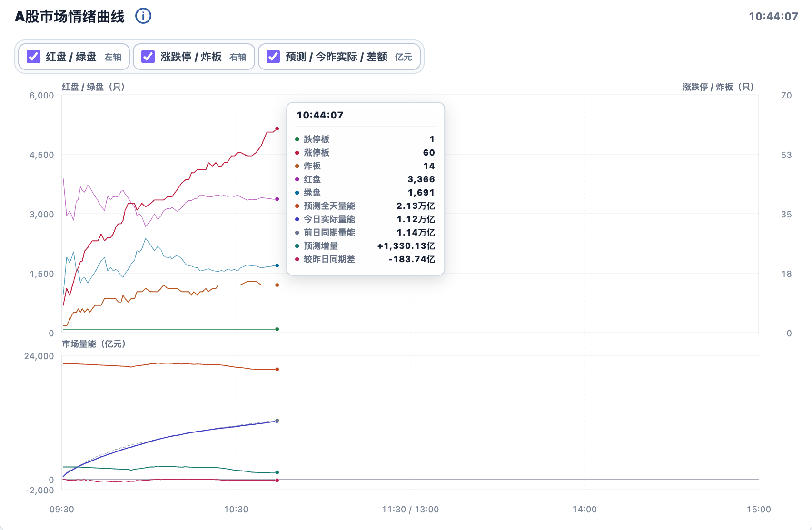The image size is (812, 530).
Task: Click the 涨跌停 / 炸板（只） axis title
Action: (x=718, y=87)
